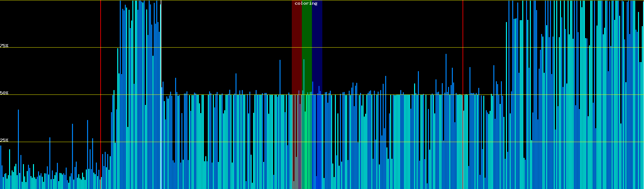644x189 pixels.
Task: Click the 25% axis label
Action: [4, 140]
